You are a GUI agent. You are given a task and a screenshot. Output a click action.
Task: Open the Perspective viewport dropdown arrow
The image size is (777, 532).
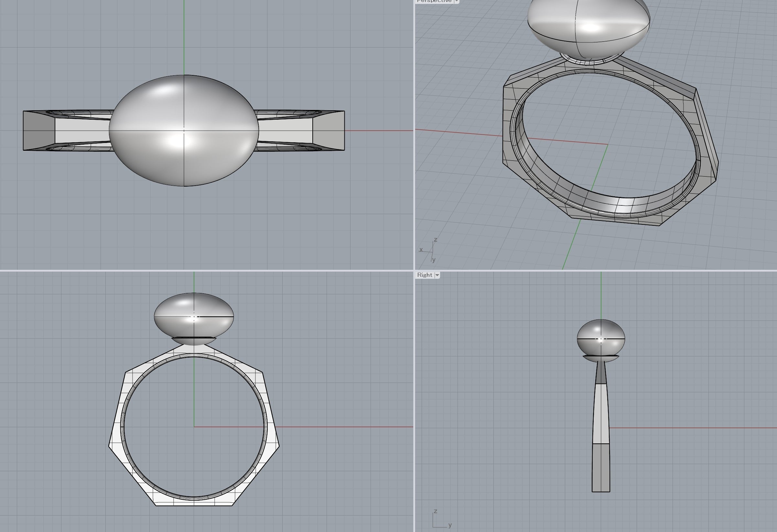pyautogui.click(x=456, y=1)
